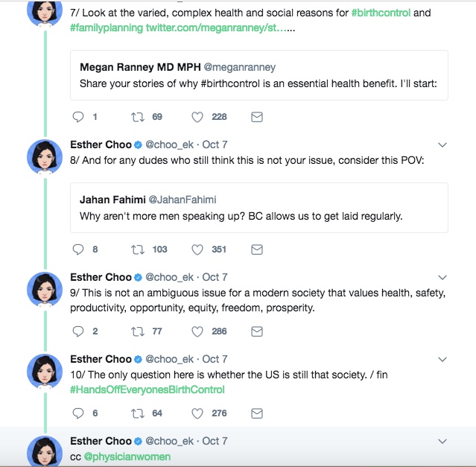
Task: Open the #familyplanning hashtag link
Action: (x=107, y=28)
